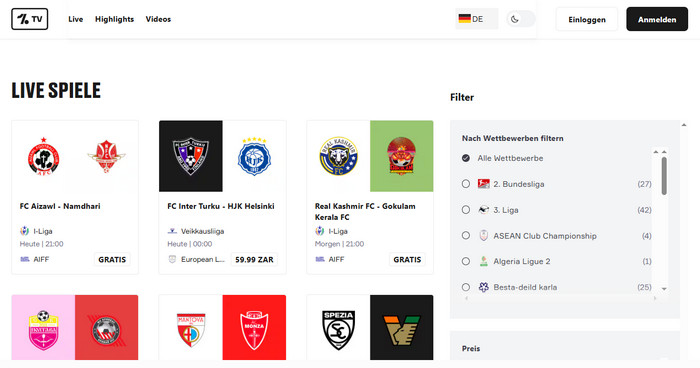Click the red background club crest beside pink

coord(106,331)
